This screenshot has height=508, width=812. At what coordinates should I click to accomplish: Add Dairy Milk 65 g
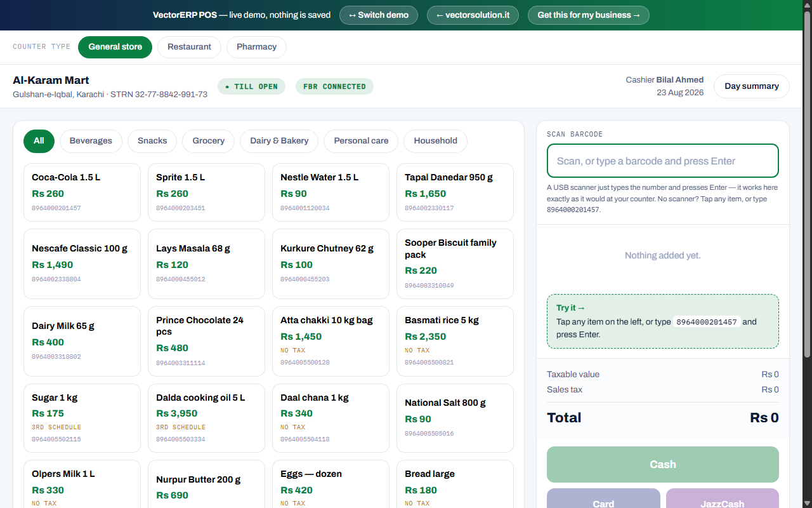82,341
